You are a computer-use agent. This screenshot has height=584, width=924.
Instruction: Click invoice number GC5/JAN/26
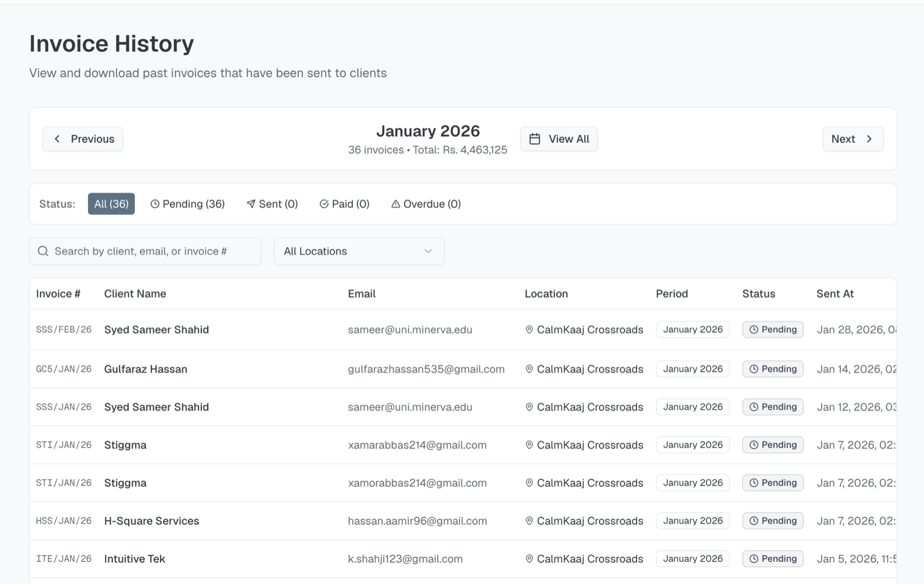(x=63, y=369)
